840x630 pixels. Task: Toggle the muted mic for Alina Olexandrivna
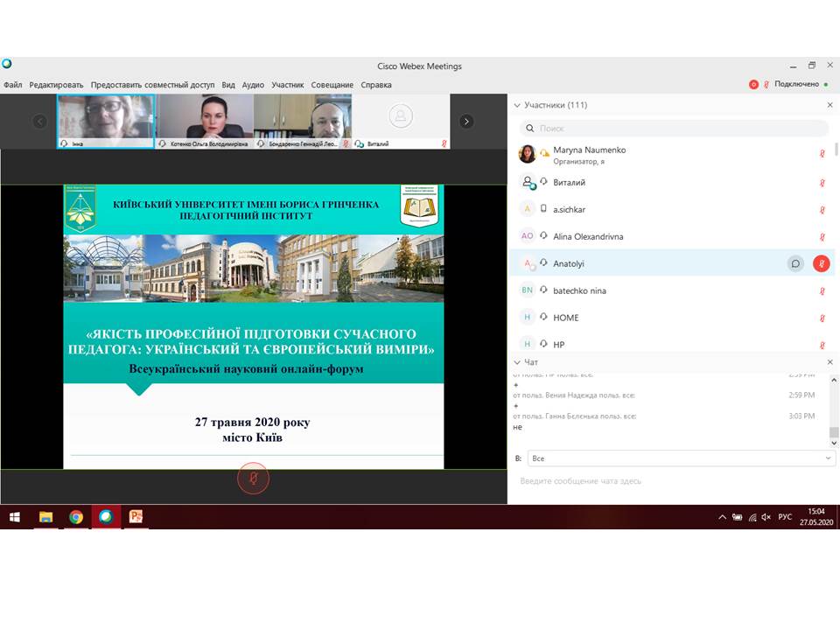(822, 236)
